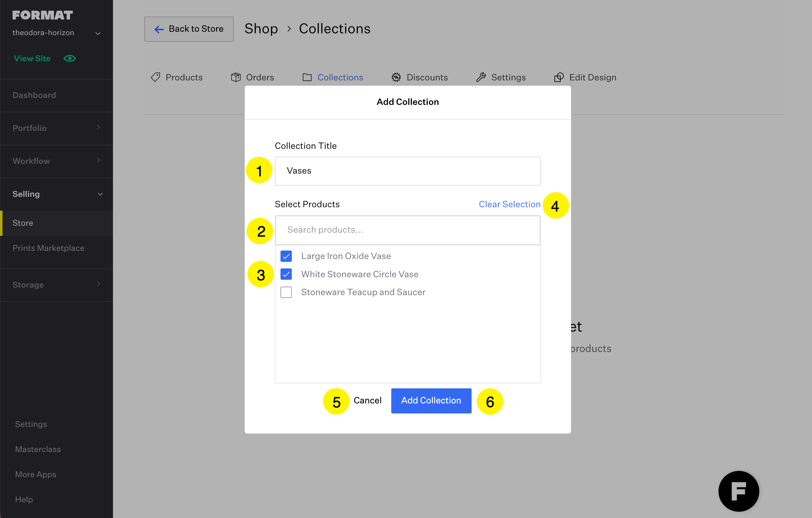Click the View Site eye icon
Viewport: 812px width, 518px height.
click(69, 58)
